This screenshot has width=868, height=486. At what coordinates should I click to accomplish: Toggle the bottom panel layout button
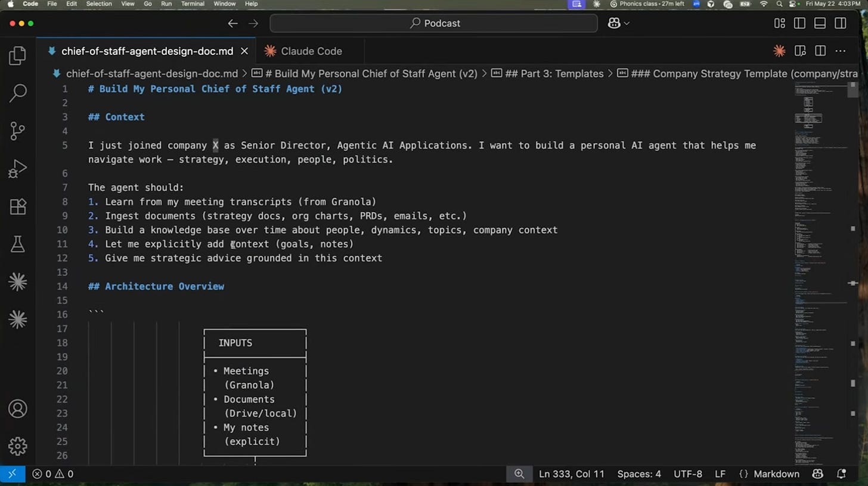tap(820, 23)
